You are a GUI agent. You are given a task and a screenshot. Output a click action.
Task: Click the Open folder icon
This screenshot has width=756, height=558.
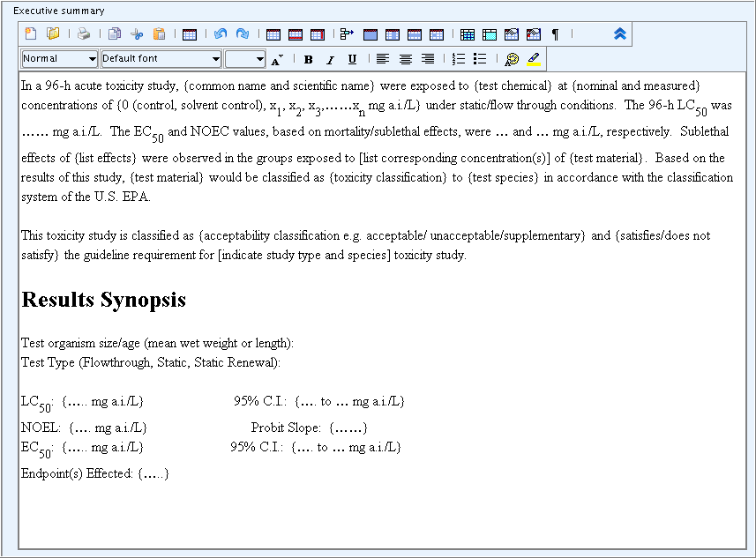tap(53, 33)
